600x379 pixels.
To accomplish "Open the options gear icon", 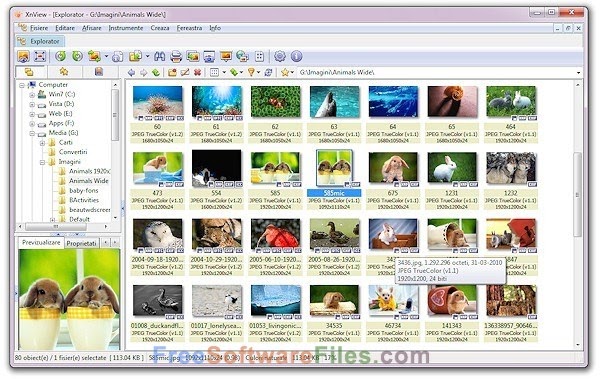I will coord(280,56).
